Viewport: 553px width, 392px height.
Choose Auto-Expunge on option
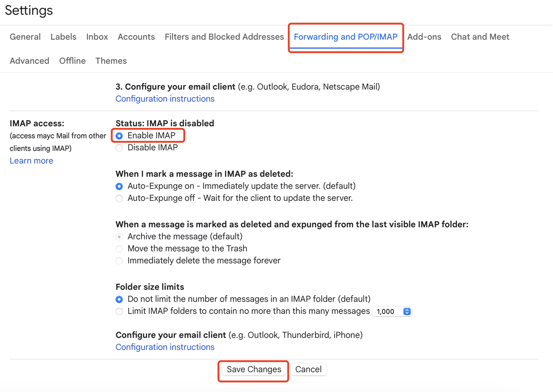coord(119,186)
